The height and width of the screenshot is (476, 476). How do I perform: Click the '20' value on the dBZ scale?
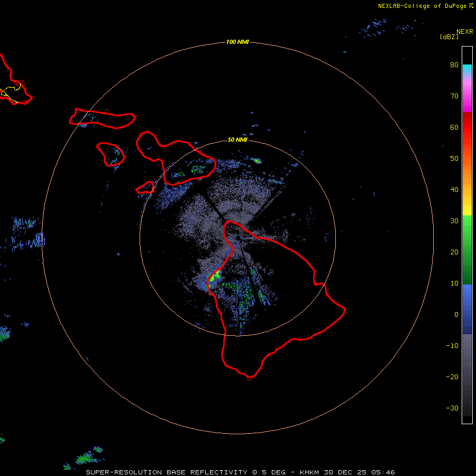(454, 252)
